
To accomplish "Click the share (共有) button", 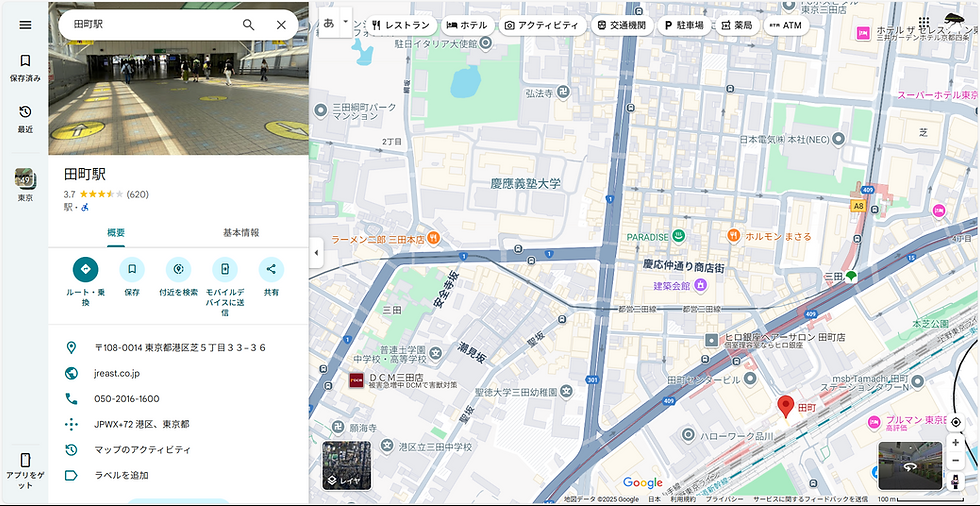I will 271,269.
